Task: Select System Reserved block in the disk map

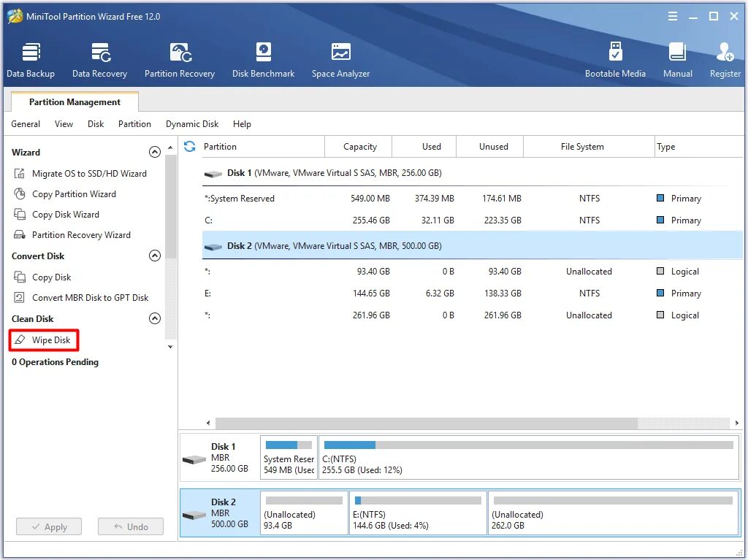Action: pyautogui.click(x=289, y=458)
